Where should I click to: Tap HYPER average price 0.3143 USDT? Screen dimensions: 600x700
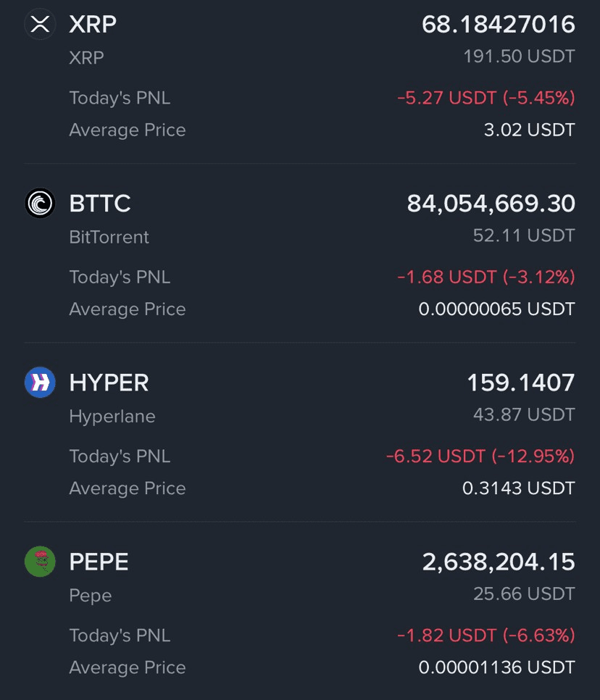click(519, 488)
